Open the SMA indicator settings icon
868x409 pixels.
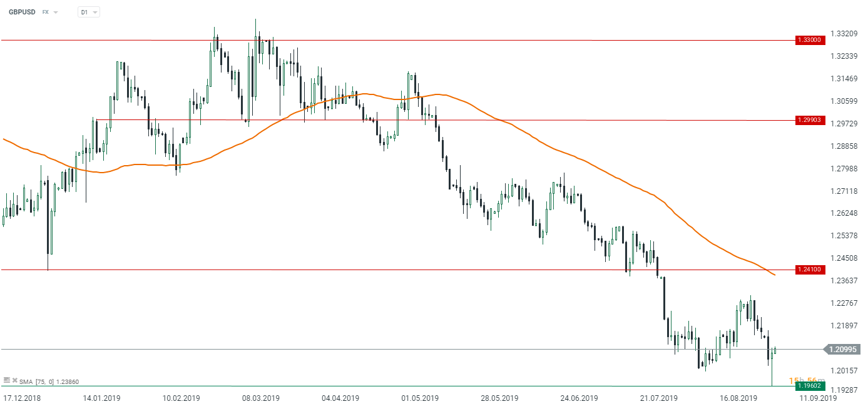(7, 380)
